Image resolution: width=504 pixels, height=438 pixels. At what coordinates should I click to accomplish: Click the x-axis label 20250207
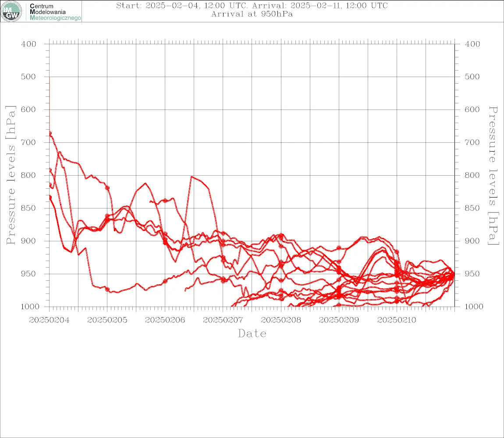223,320
